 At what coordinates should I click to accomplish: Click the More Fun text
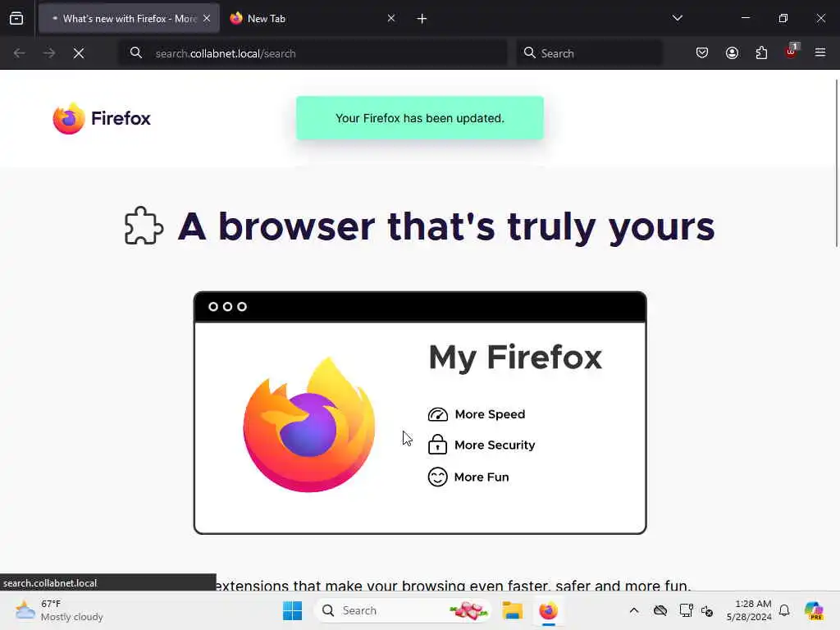click(481, 477)
